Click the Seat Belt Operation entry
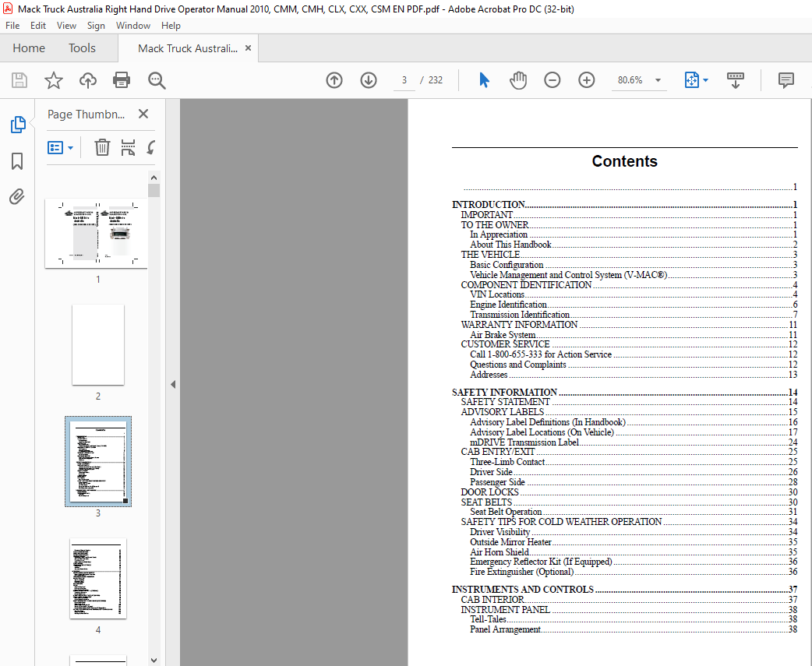 pos(634,512)
